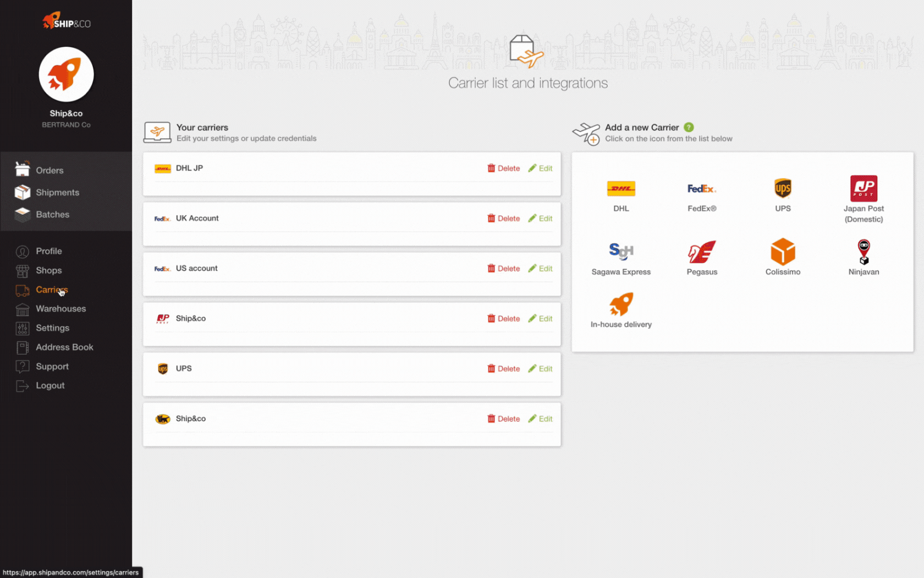
Task: Add a new DHL carrier
Action: [621, 195]
